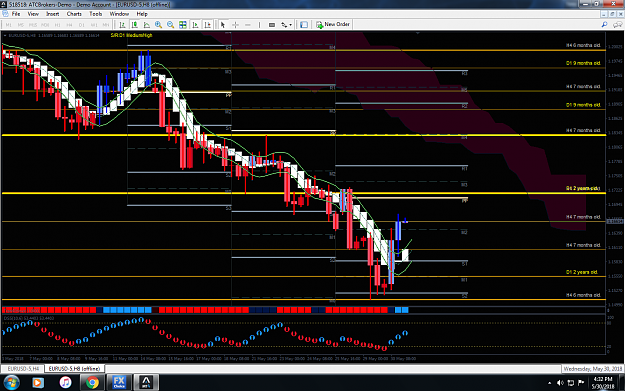Open the search magnifier icon
Image resolution: width=625 pixels, height=391 pixels.
(x=604, y=25)
